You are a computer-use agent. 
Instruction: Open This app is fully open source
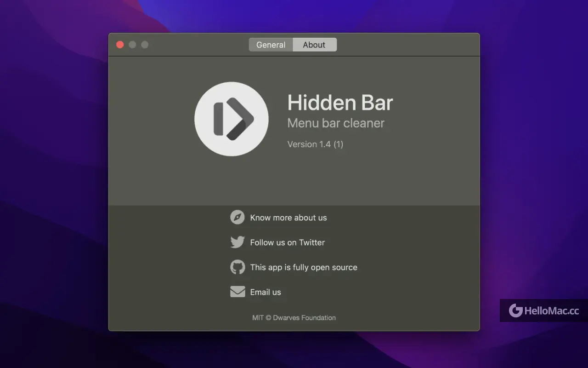tap(304, 267)
